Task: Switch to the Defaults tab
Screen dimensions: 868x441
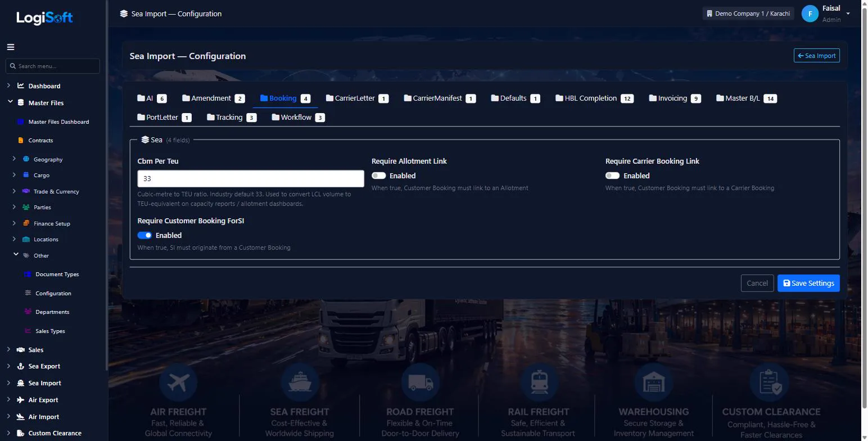Action: point(515,98)
